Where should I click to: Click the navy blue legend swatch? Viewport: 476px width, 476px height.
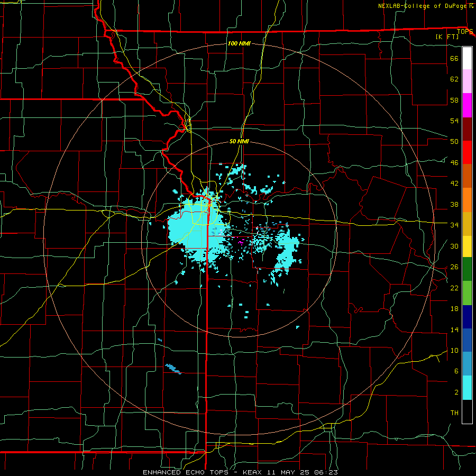point(467,317)
